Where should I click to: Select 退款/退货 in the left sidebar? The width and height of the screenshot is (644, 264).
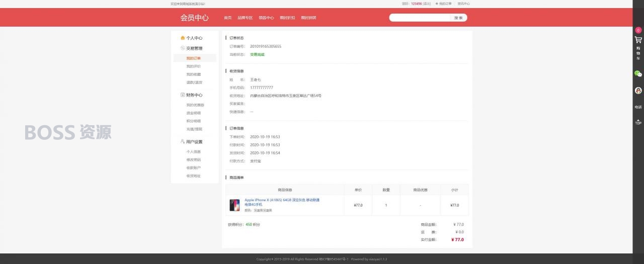(194, 82)
